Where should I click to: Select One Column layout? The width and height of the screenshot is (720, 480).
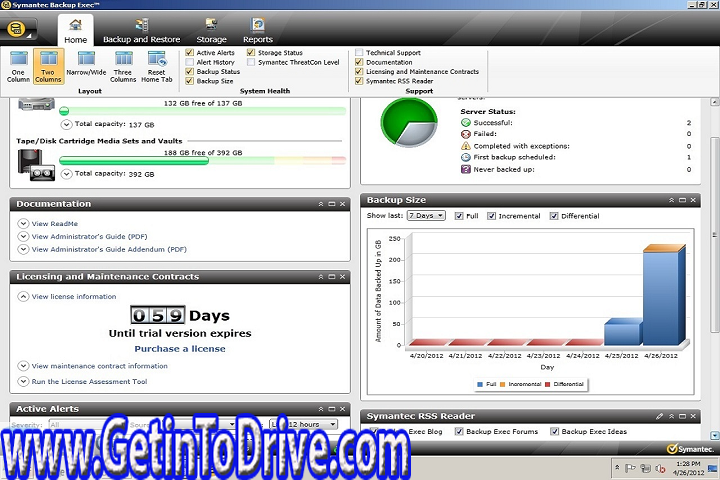(18, 67)
